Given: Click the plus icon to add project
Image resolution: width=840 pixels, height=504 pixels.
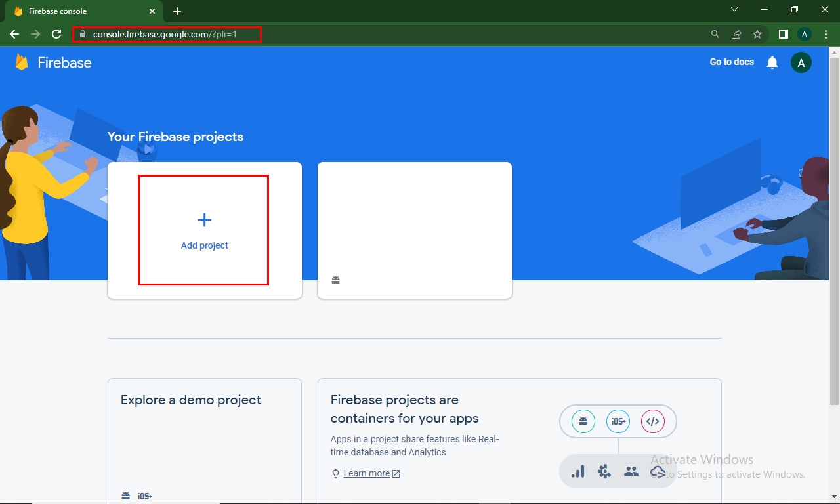Looking at the screenshot, I should pos(204,220).
